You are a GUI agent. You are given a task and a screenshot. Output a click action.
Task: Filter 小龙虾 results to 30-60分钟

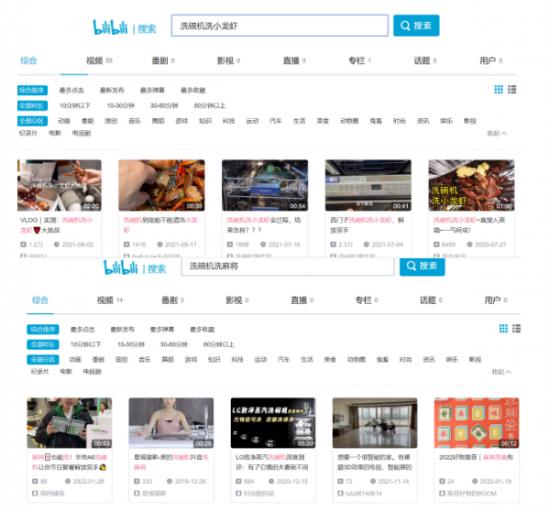point(164,106)
